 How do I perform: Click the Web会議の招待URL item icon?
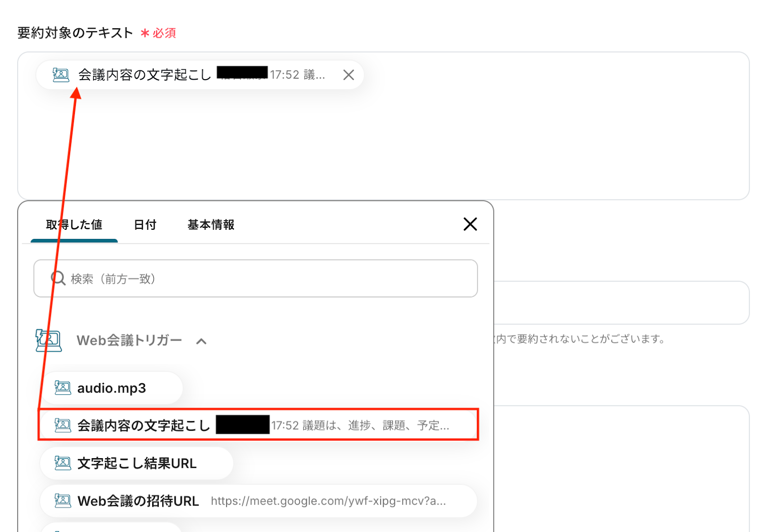coord(62,501)
